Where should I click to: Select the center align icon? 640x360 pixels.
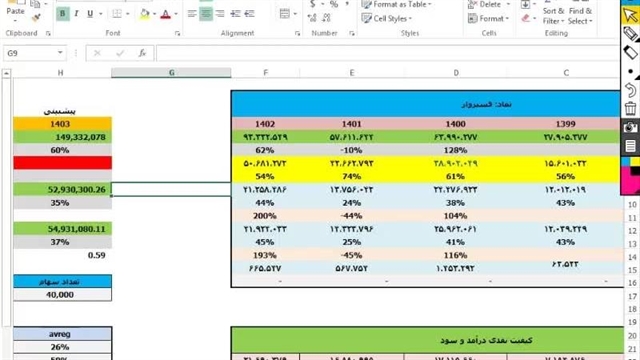(x=206, y=14)
